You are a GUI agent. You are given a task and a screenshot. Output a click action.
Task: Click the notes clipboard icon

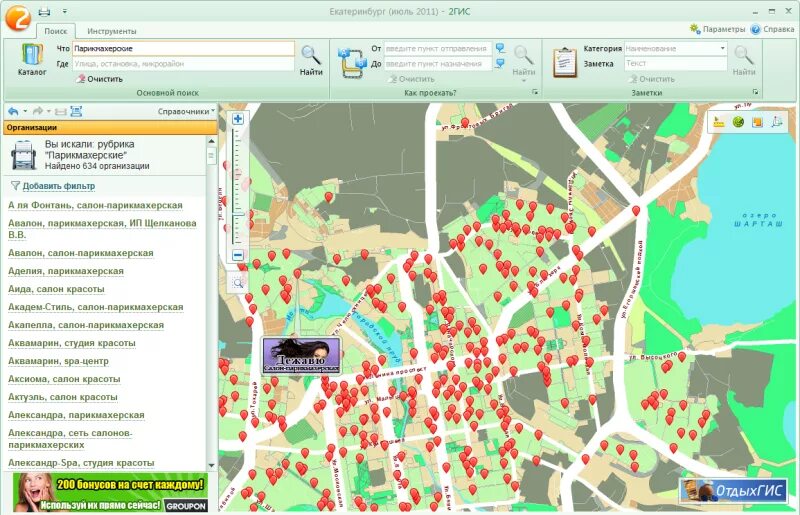[565, 62]
